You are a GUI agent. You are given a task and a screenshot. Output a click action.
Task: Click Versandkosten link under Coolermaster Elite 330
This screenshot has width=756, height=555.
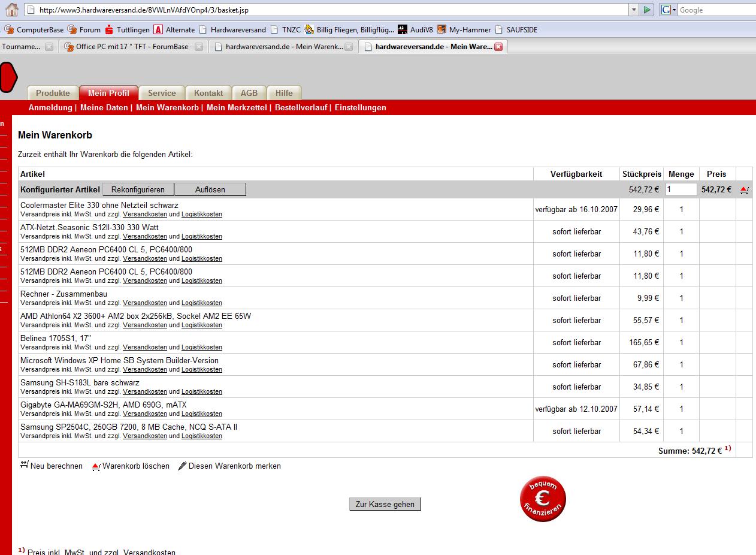pyautogui.click(x=145, y=214)
